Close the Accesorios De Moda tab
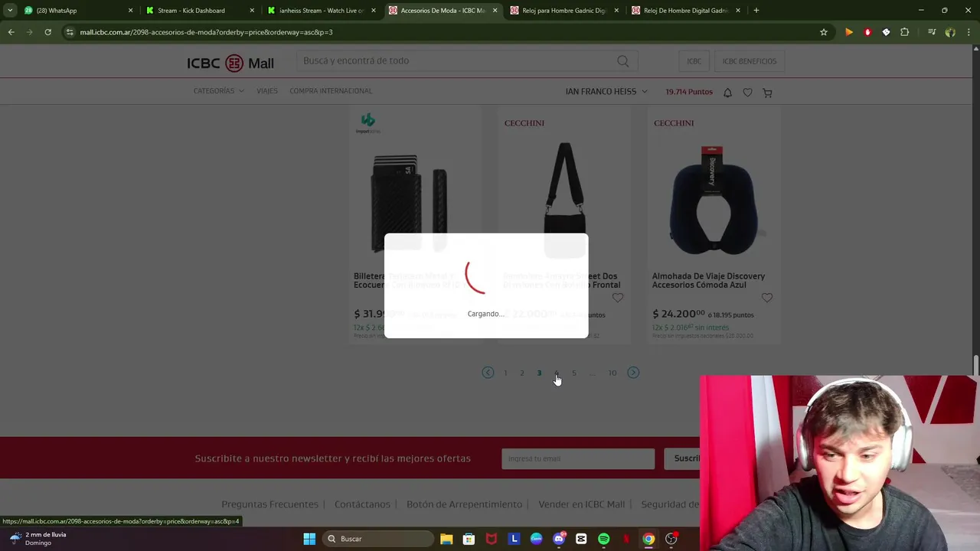This screenshot has width=980, height=551. point(495,11)
